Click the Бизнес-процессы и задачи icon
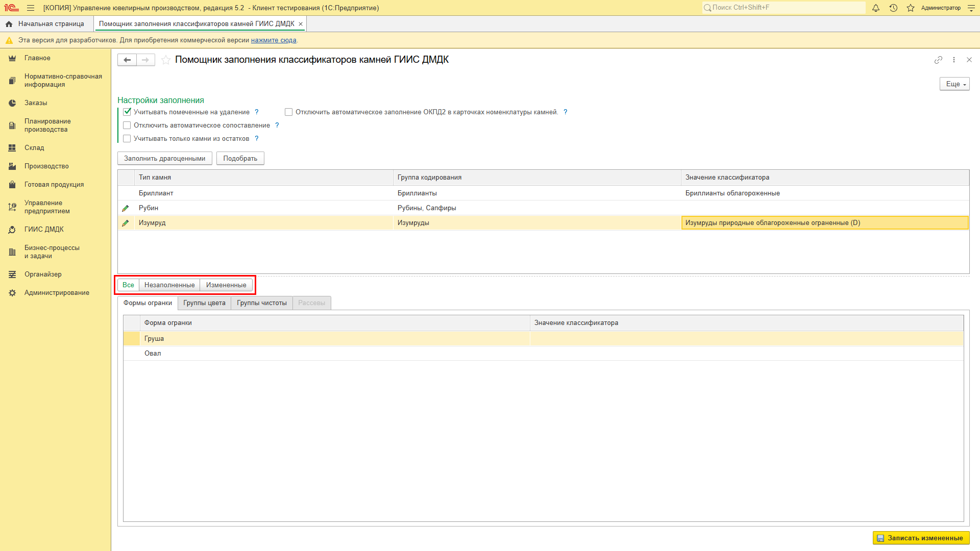Image resolution: width=980 pixels, height=551 pixels. tap(12, 252)
